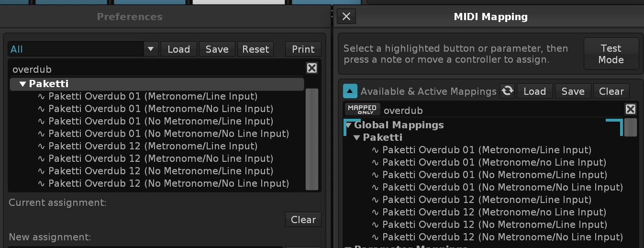The height and width of the screenshot is (248, 644).
Task: Open the All category dropdown
Action: (x=150, y=49)
